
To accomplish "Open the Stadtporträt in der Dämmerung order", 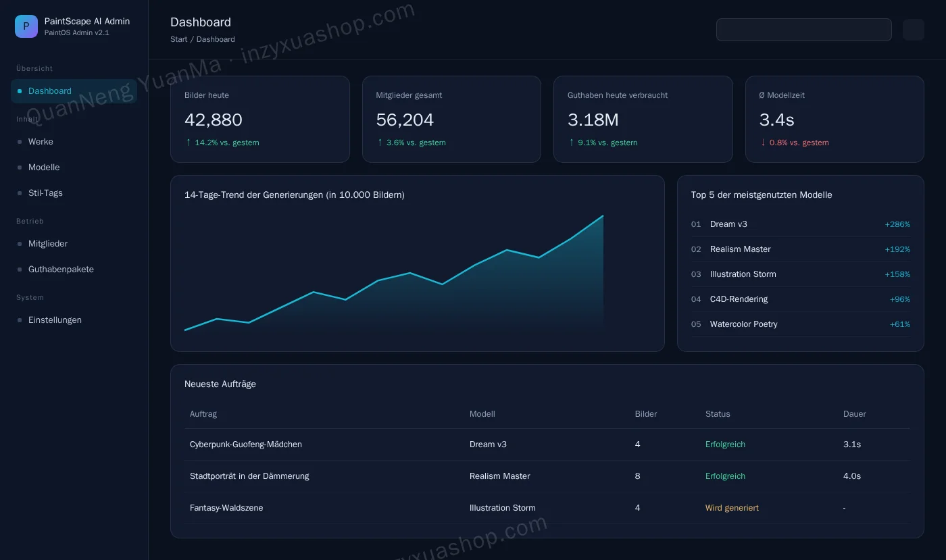I will [x=547, y=476].
